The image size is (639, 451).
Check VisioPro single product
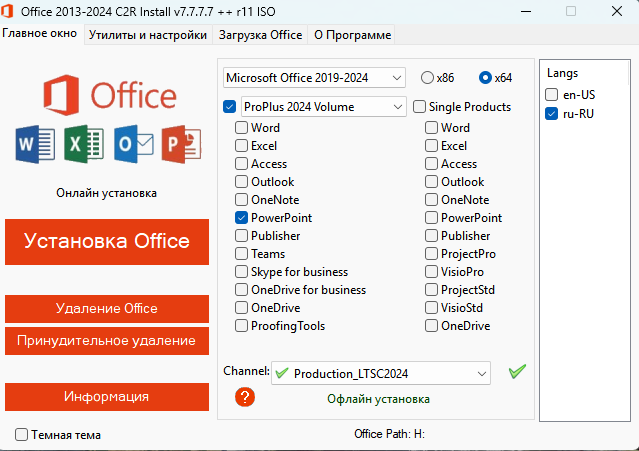point(431,271)
